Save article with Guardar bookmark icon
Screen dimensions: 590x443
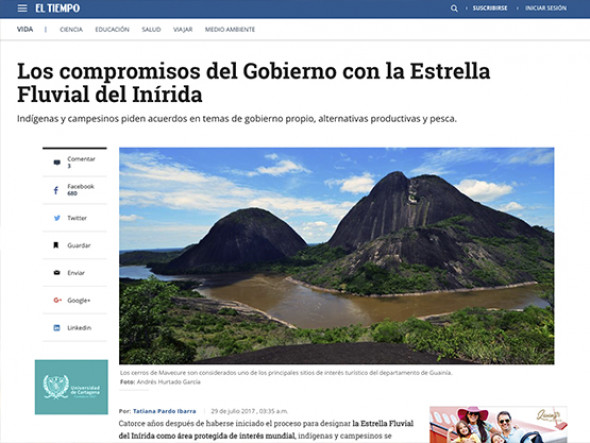coord(56,245)
